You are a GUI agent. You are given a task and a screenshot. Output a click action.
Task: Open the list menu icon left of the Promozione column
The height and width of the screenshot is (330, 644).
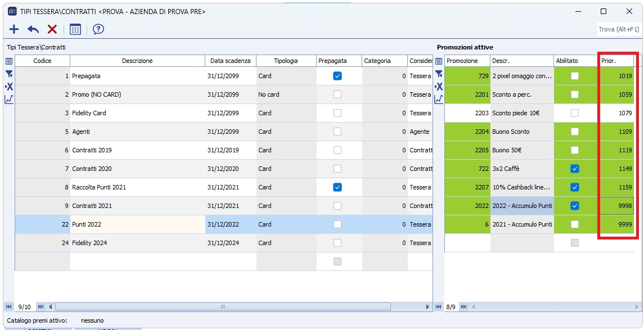439,61
